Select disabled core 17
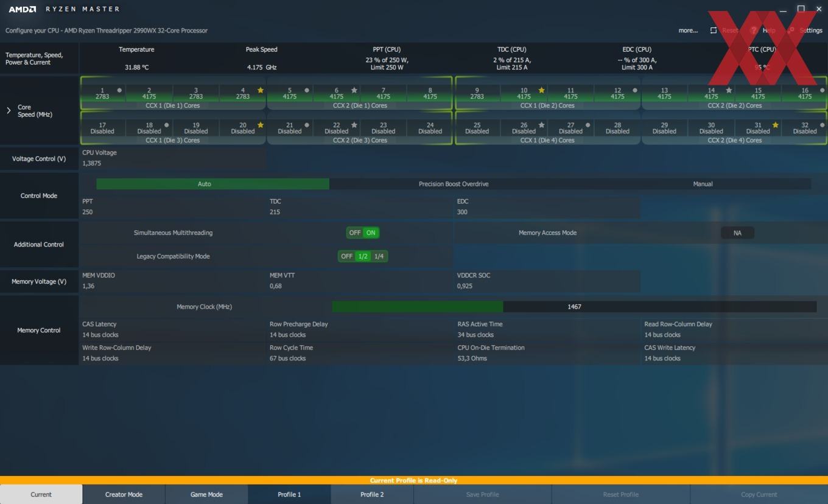This screenshot has height=504, width=828. click(102, 128)
